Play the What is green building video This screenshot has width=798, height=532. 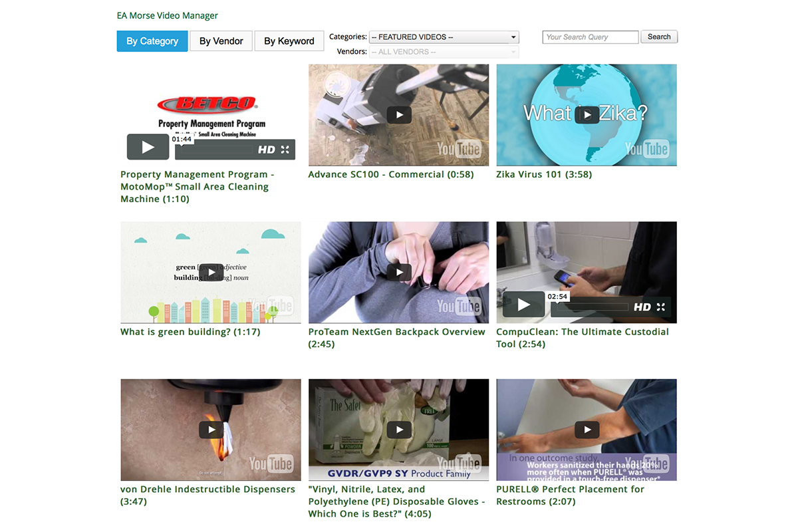pyautogui.click(x=211, y=273)
